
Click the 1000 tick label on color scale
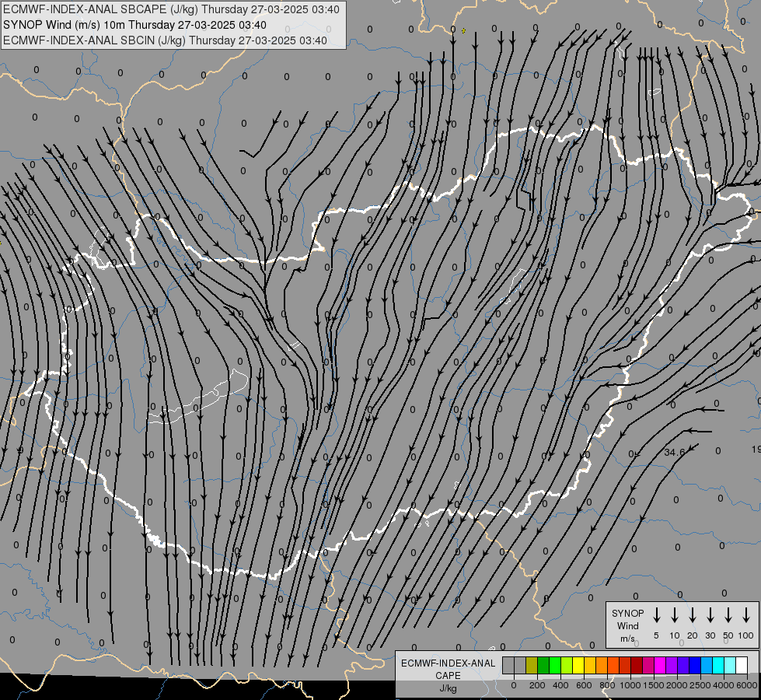(630, 685)
